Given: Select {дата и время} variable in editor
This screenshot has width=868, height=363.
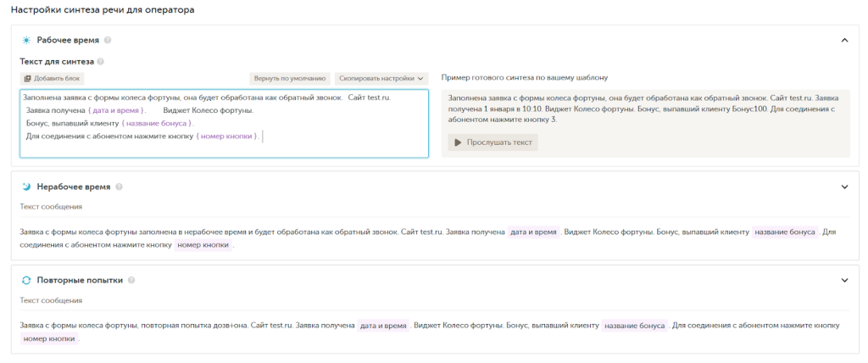Looking at the screenshot, I should [x=117, y=110].
